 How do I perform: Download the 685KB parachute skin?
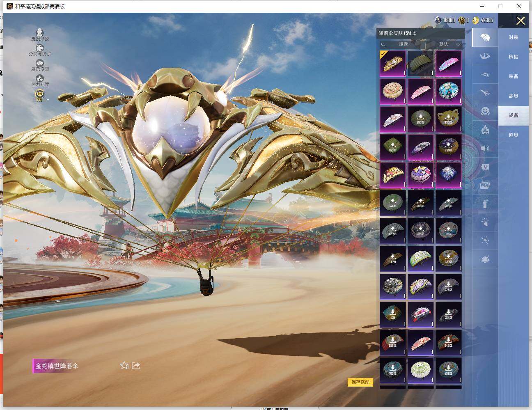421,119
